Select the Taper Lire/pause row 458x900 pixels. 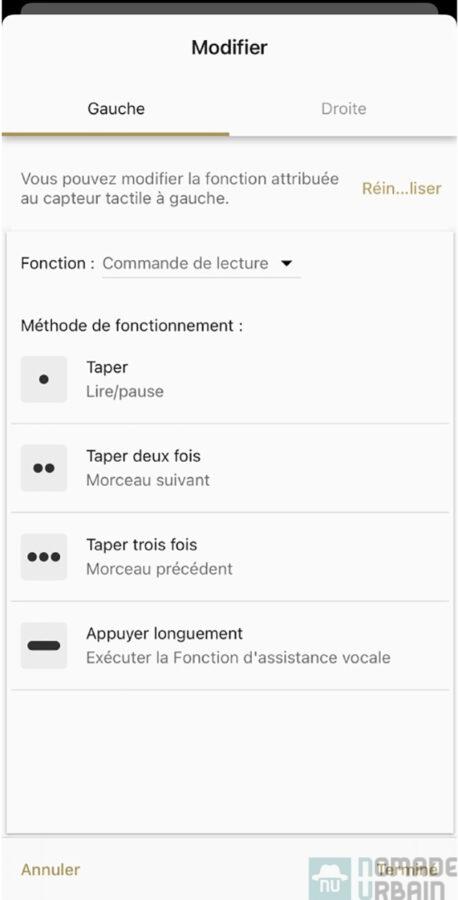point(230,379)
